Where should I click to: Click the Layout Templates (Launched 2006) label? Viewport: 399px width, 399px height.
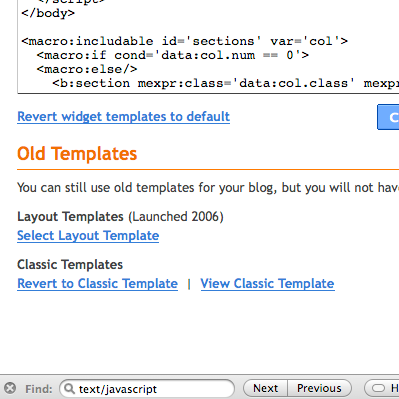click(120, 217)
